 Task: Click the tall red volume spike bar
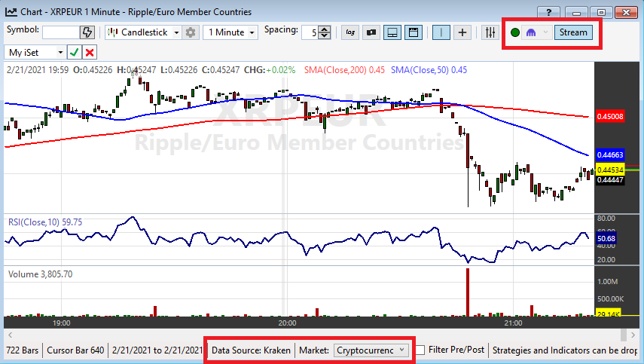click(x=468, y=292)
